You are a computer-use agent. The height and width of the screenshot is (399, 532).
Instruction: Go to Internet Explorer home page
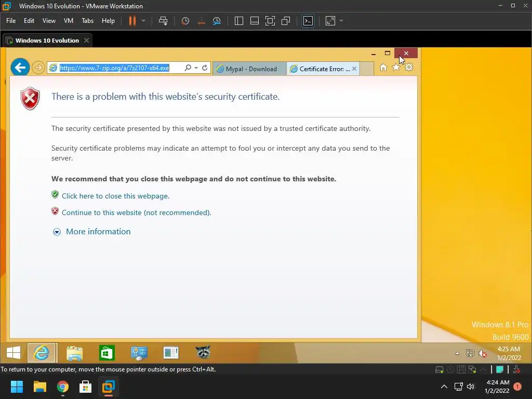(x=383, y=68)
